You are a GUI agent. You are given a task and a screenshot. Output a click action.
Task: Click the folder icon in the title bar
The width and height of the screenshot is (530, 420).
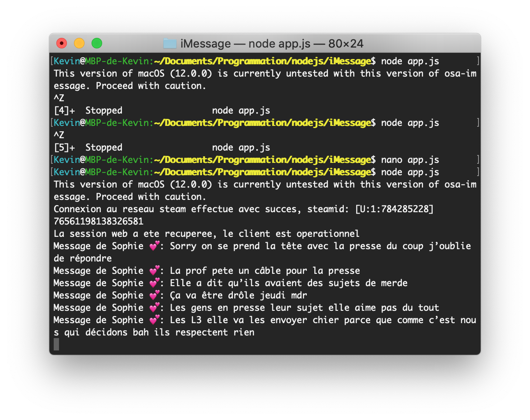tap(170, 44)
